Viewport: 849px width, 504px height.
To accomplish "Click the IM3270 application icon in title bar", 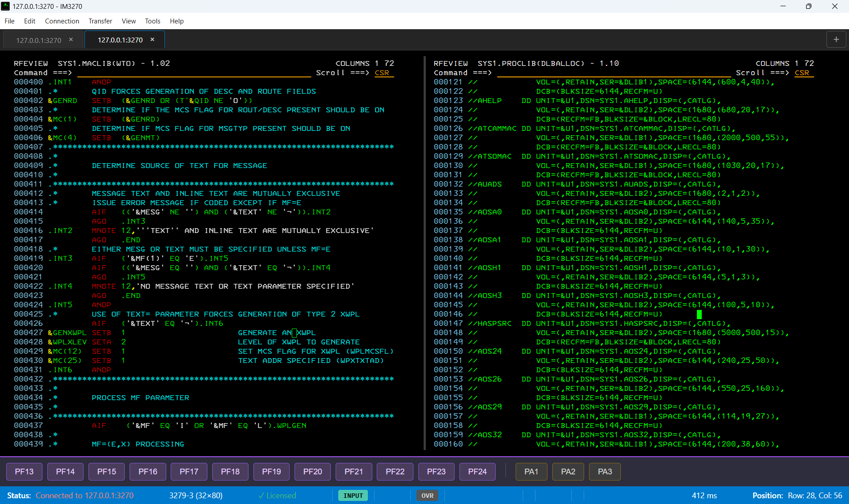I will click(x=5, y=6).
